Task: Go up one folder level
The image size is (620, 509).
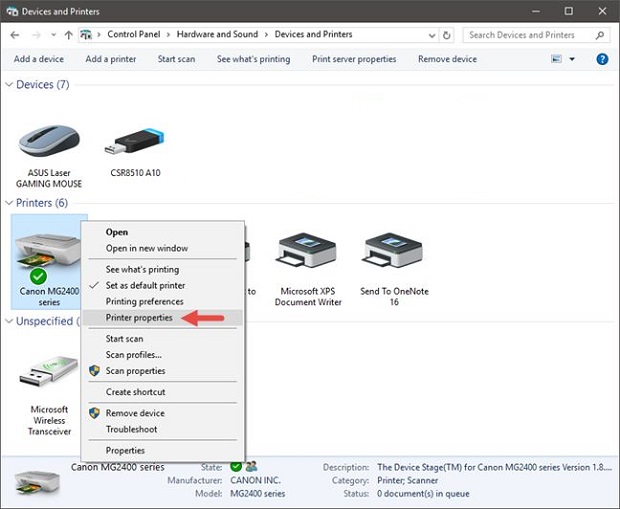Action: [68, 35]
